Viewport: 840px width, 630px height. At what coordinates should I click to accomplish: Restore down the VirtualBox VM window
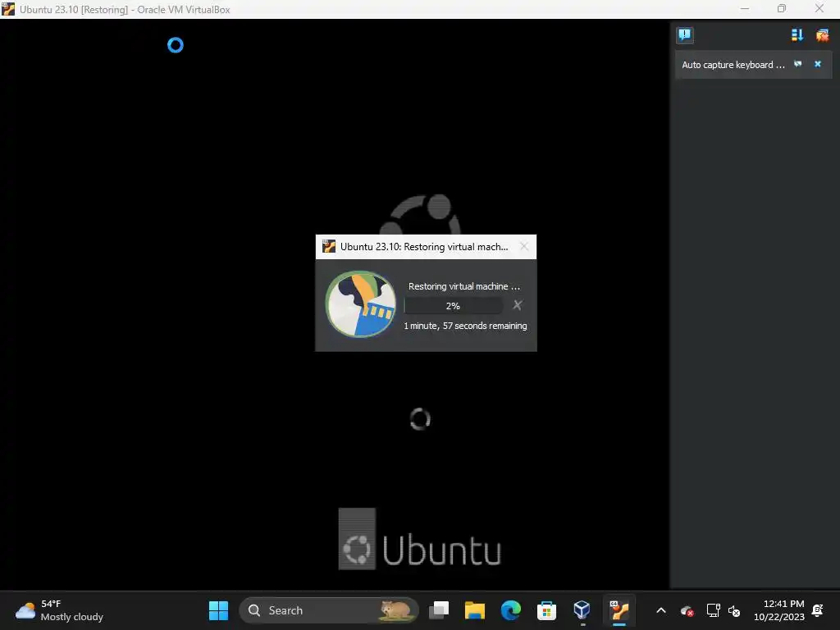click(x=782, y=8)
